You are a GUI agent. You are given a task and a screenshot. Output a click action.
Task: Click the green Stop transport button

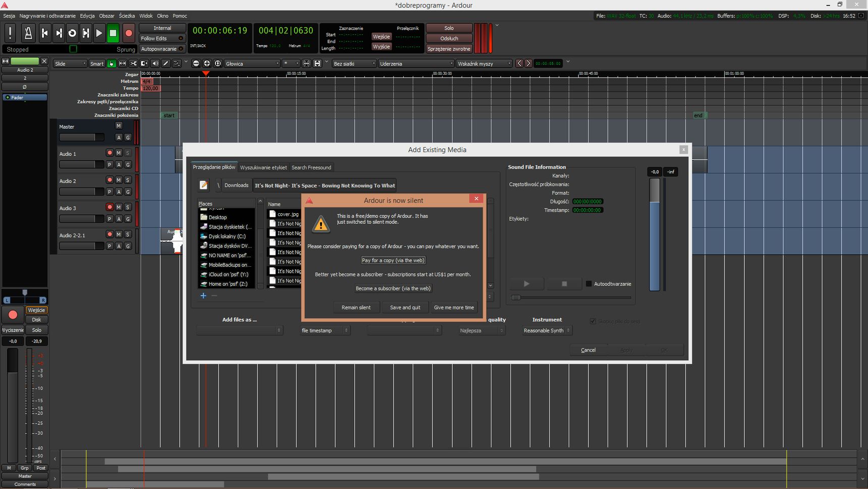[x=113, y=33]
